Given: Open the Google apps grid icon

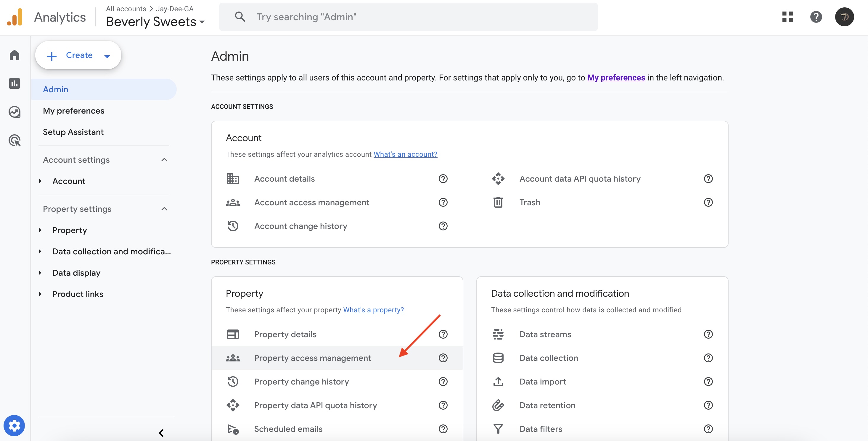Looking at the screenshot, I should click(787, 17).
